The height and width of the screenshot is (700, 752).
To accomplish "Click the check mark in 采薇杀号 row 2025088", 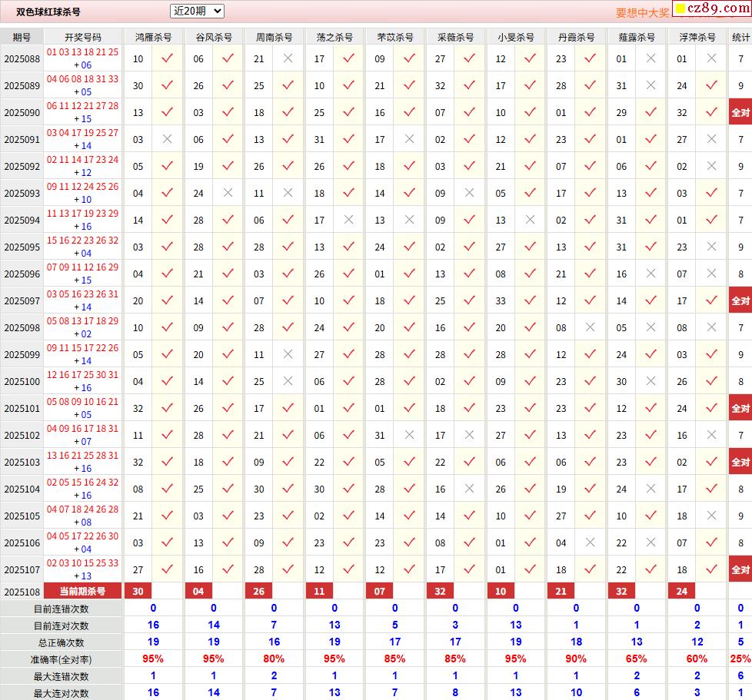I will click(469, 58).
